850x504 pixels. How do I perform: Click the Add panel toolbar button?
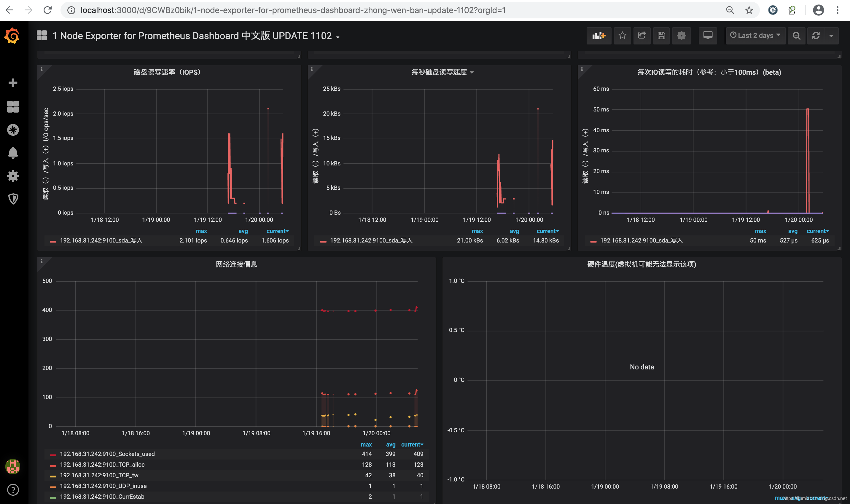tap(598, 36)
